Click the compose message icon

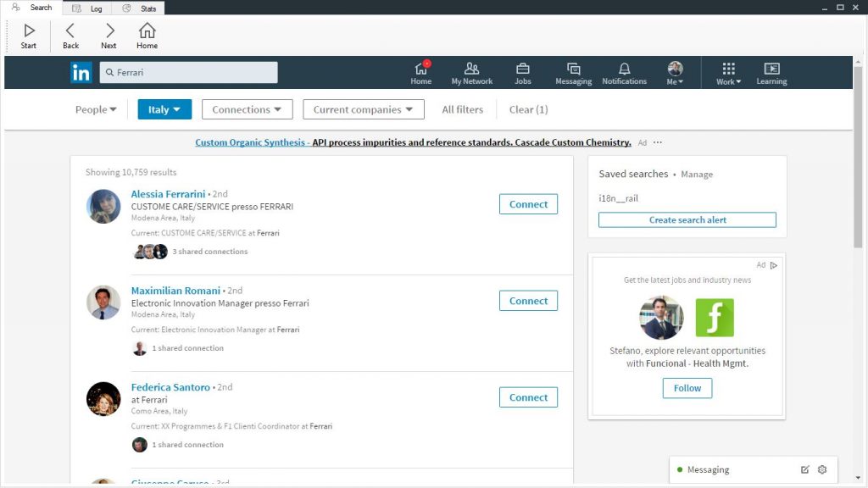(805, 469)
